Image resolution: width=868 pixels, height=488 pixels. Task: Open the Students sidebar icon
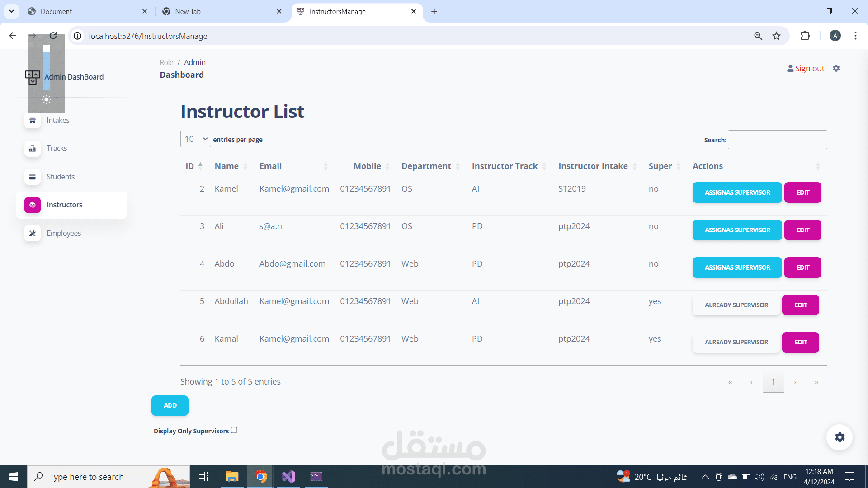33,177
